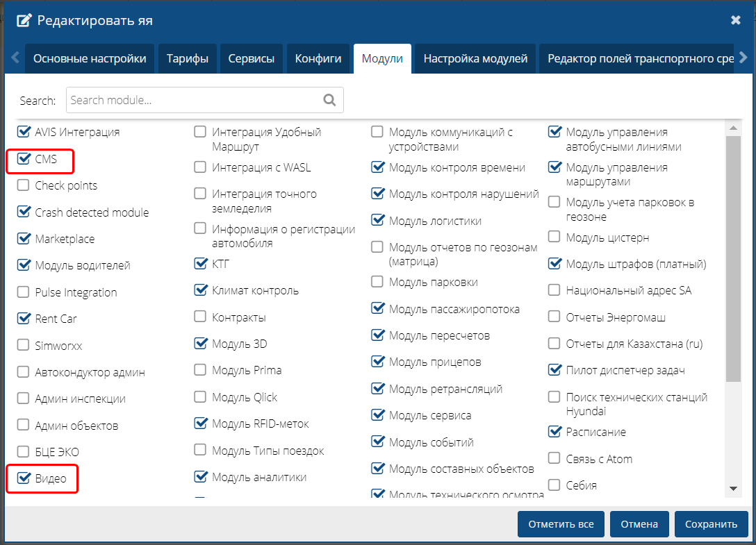Open the Настройка модулей tab
The image size is (756, 545).
[475, 59]
